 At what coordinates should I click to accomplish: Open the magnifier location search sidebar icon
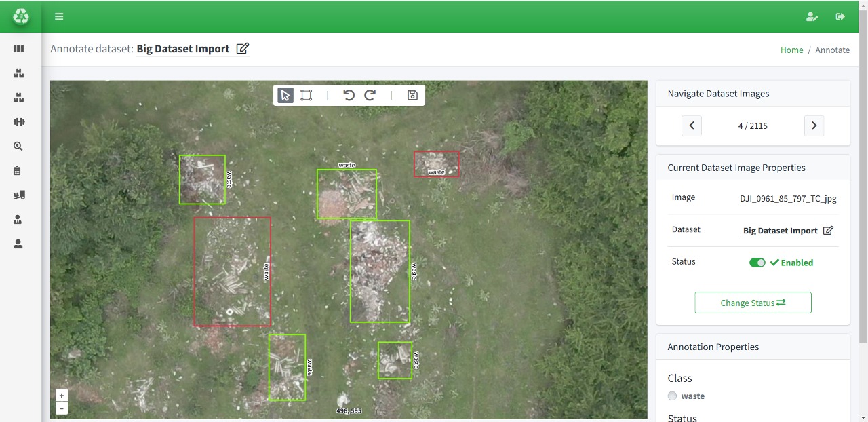pos(18,147)
